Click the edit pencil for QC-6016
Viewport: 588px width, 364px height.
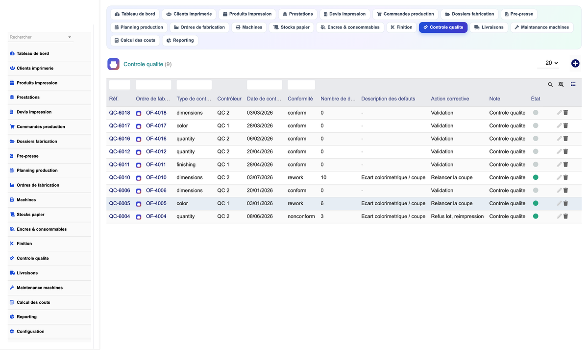point(559,139)
